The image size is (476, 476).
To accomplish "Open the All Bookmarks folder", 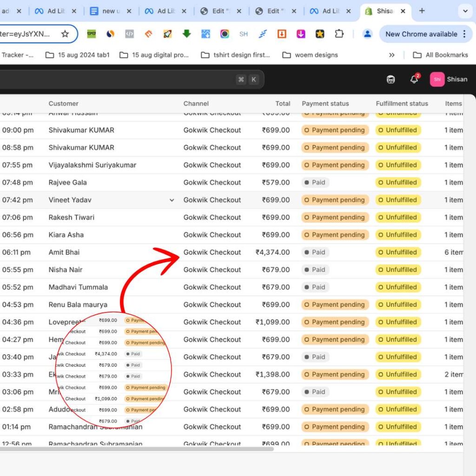I will (x=440, y=55).
